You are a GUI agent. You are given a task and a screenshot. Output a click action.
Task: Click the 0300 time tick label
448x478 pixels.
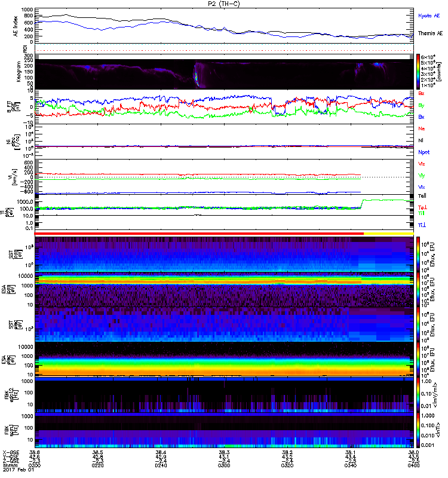pos(224,465)
